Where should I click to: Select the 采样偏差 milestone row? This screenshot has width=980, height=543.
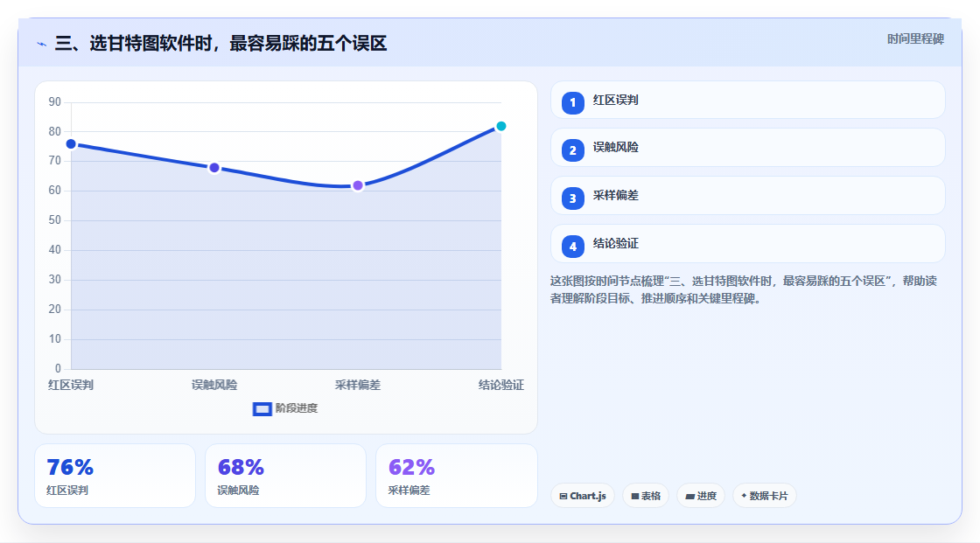747,196
